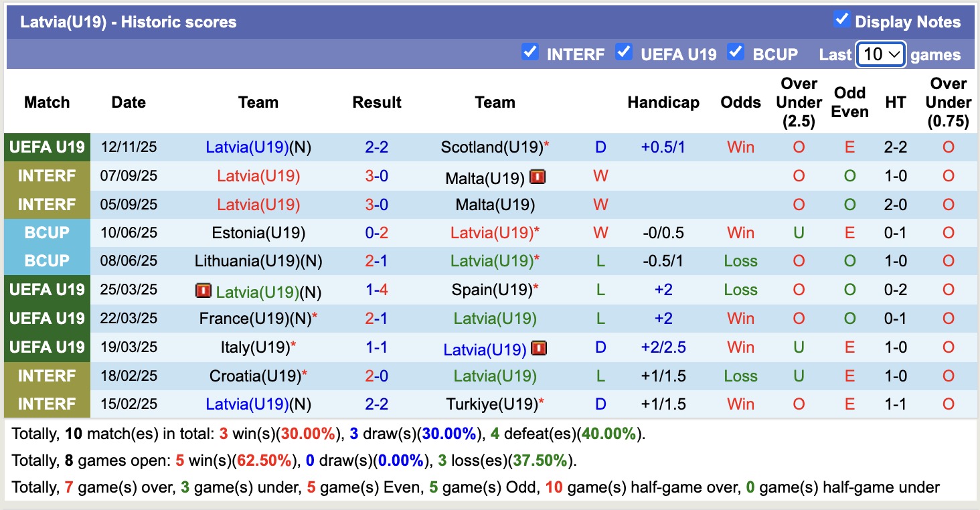Open Croatia(U19) team details
The width and height of the screenshot is (980, 510).
(x=254, y=375)
